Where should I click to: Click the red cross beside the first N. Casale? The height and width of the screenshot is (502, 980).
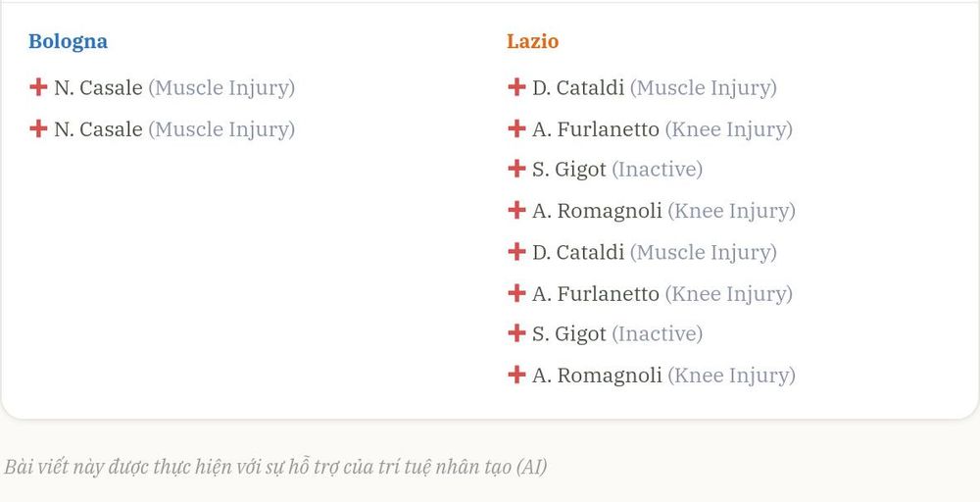coord(38,87)
